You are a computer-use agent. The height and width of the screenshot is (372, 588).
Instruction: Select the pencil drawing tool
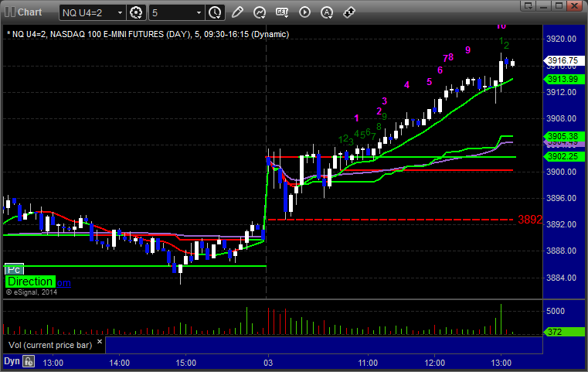click(x=237, y=12)
